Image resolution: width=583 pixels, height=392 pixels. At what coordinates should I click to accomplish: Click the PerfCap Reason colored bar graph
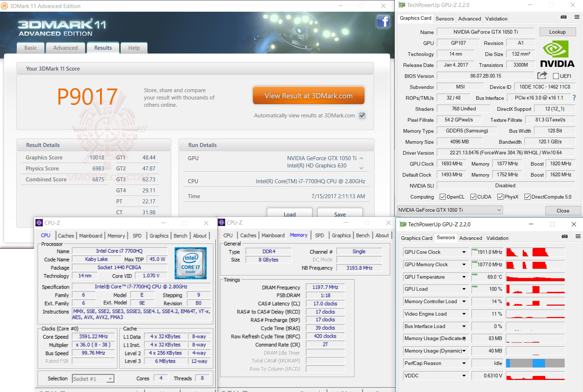(x=535, y=363)
